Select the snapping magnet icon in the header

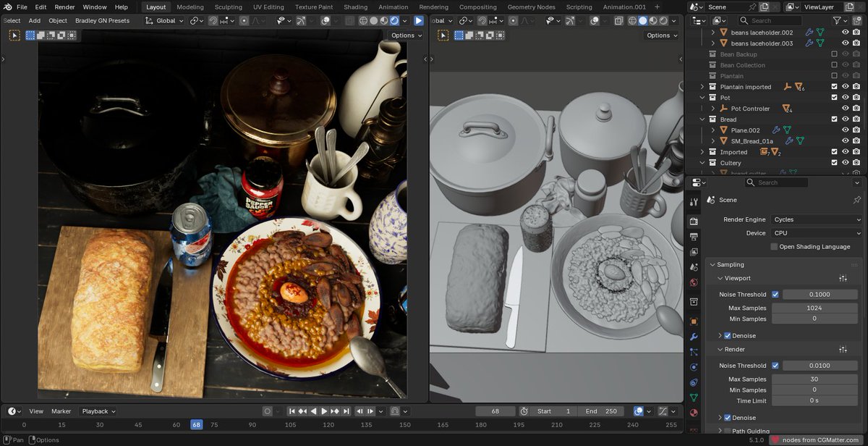(x=213, y=21)
